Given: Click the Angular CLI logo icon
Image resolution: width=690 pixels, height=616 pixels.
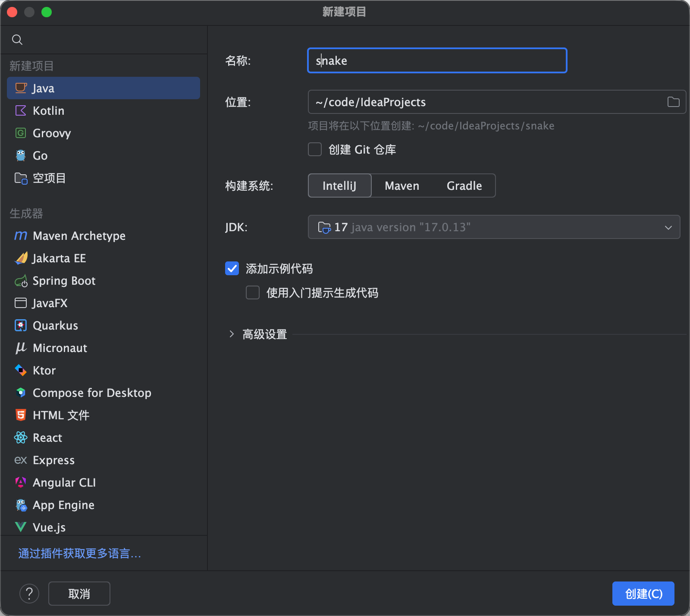Looking at the screenshot, I should [x=21, y=482].
